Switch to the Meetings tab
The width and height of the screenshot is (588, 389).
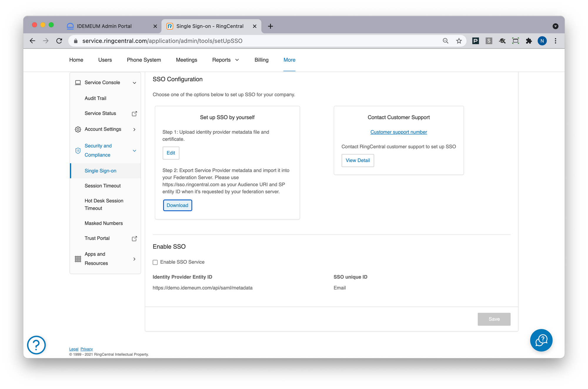click(186, 60)
